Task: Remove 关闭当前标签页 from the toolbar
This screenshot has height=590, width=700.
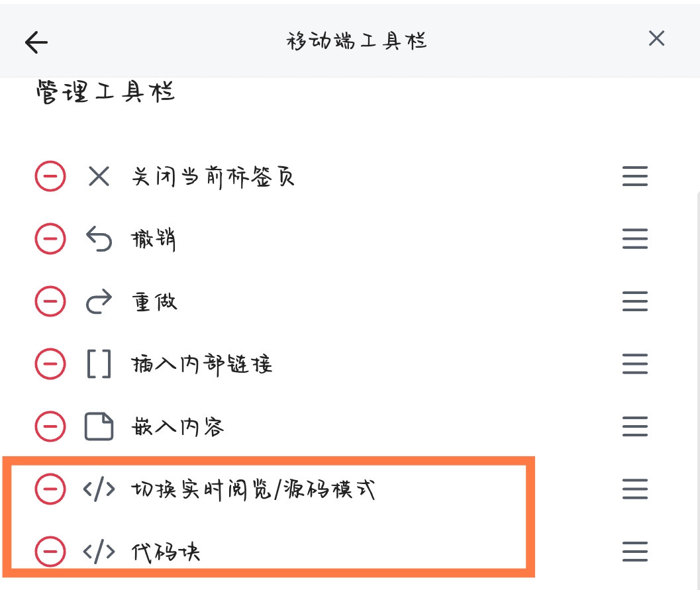Action: coord(50,176)
